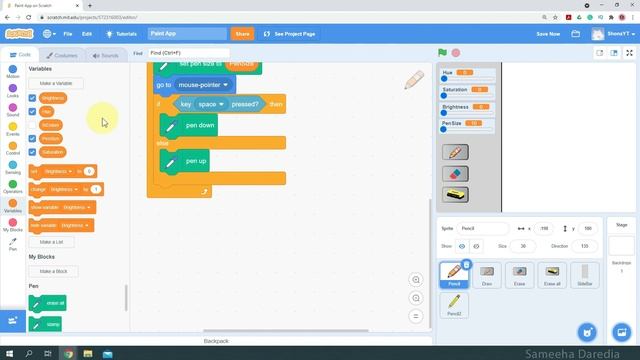This screenshot has width=640, height=360.
Task: Click the PenSize slider on stage
Action: point(468,129)
